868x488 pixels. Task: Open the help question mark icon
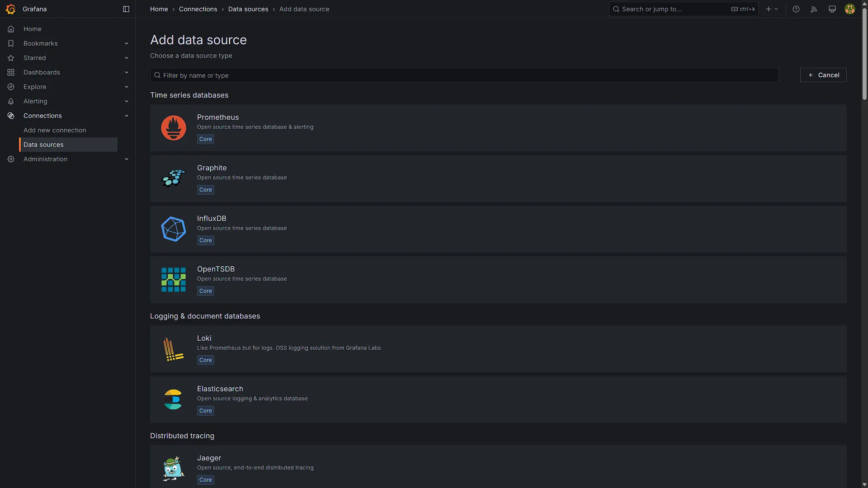click(796, 9)
